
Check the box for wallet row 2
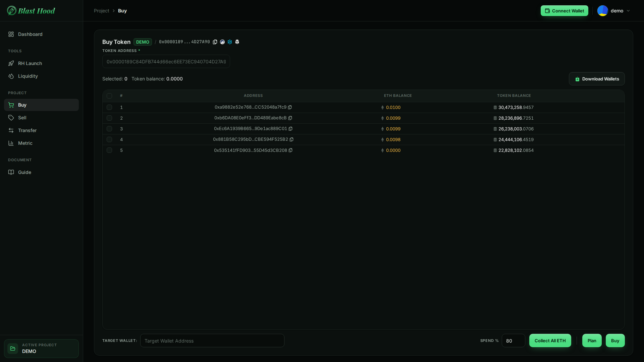coord(109,118)
